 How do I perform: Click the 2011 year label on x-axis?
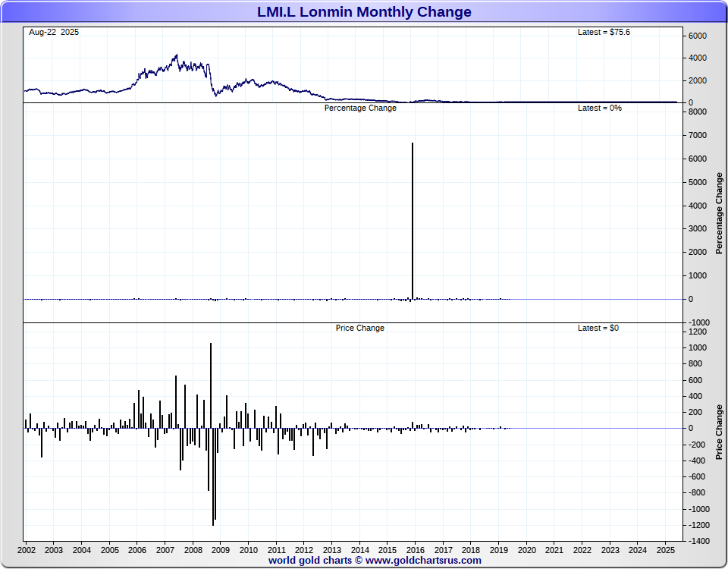pyautogui.click(x=276, y=550)
